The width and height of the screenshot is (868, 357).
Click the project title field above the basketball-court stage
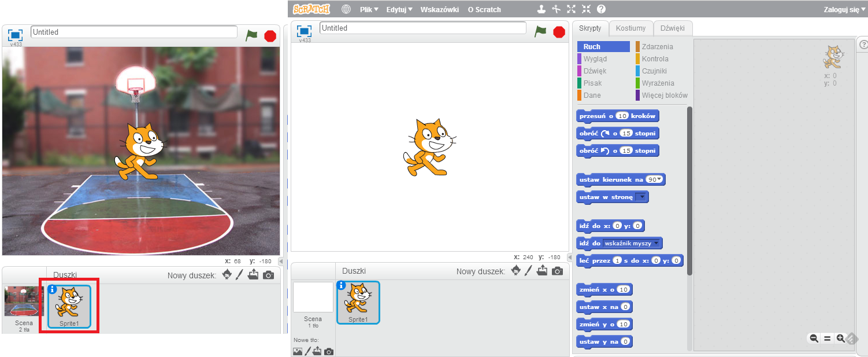click(x=134, y=32)
